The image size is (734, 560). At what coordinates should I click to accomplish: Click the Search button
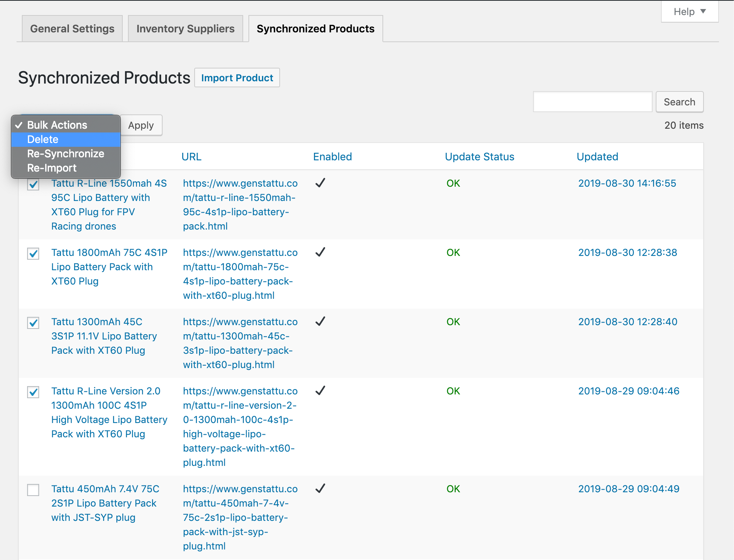pyautogui.click(x=679, y=102)
